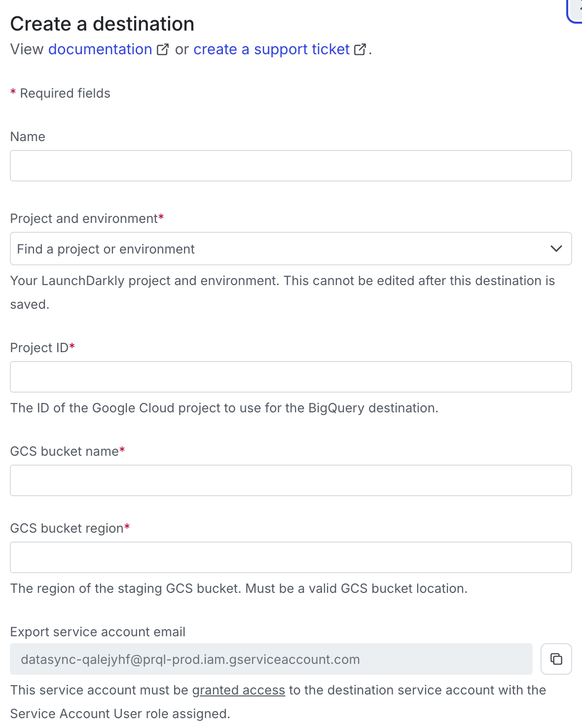Click the chevron on the project selector
The image size is (582, 728).
(556, 249)
